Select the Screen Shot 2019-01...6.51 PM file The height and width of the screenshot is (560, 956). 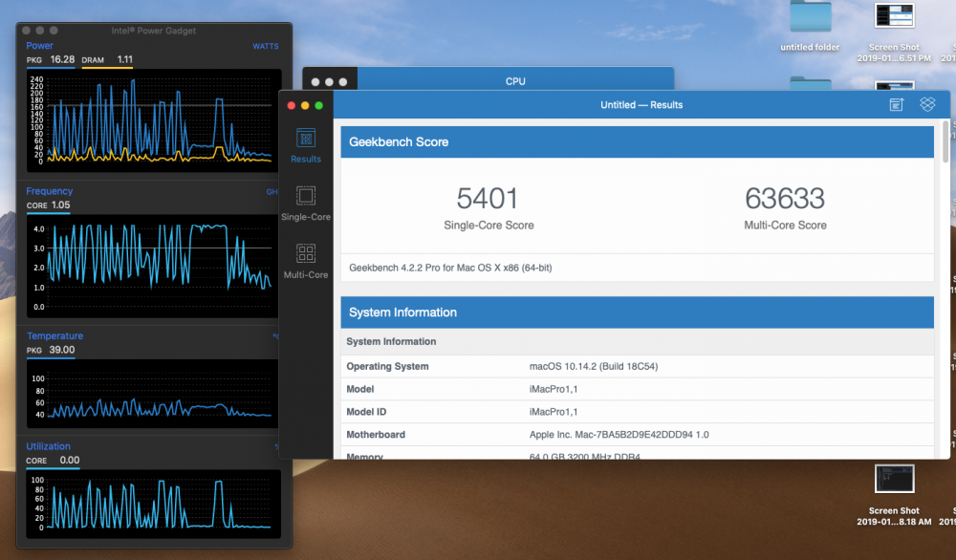894,32
